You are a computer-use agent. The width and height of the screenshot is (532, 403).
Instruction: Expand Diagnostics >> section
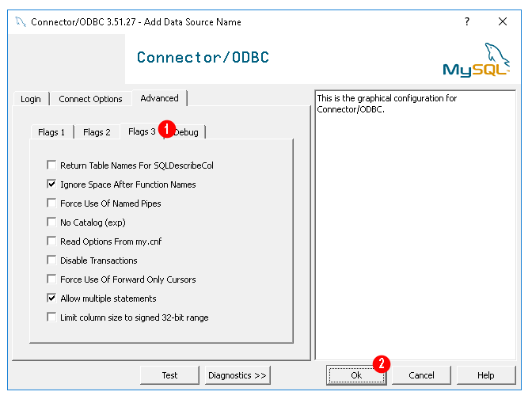[x=237, y=375]
